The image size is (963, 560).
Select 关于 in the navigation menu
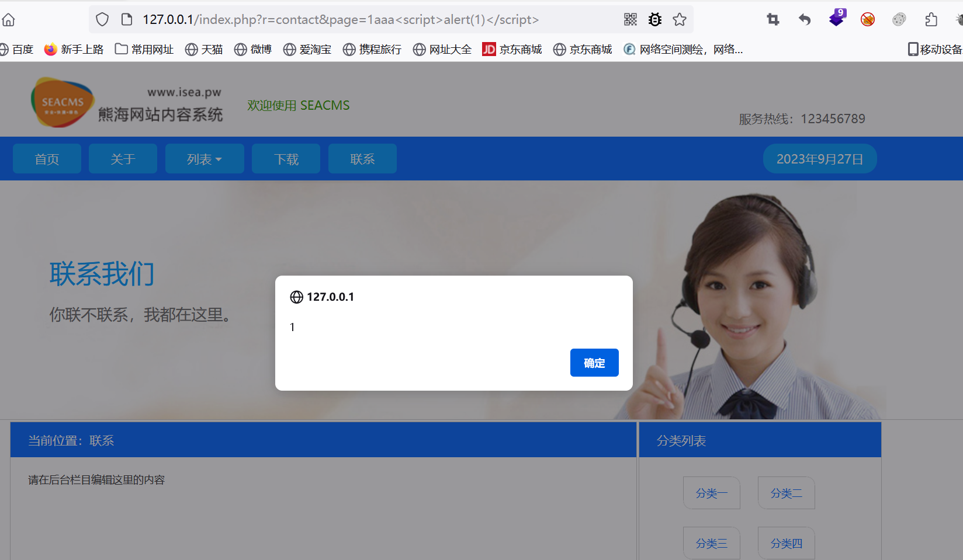tap(123, 158)
